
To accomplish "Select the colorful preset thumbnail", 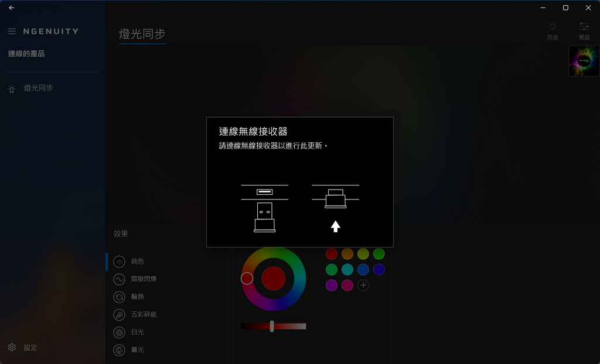I will tap(584, 61).
